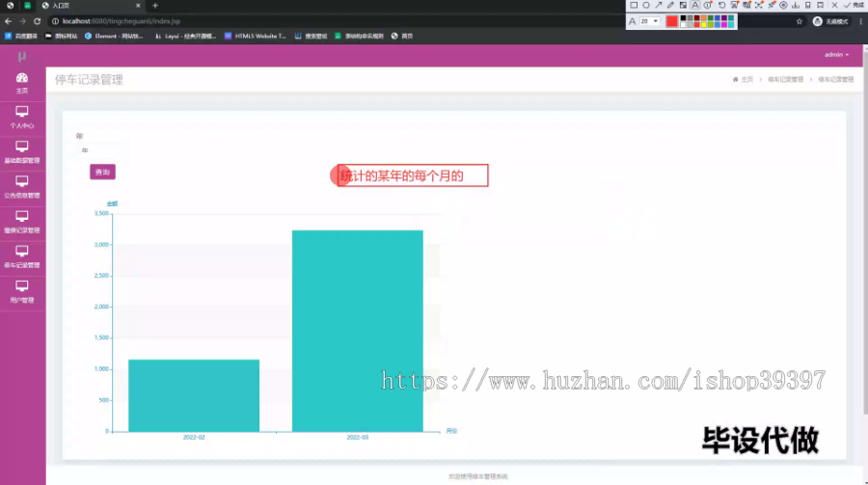The image size is (868, 485).
Task: Open 公告信息管理 in the sidebar
Action: pyautogui.click(x=22, y=187)
